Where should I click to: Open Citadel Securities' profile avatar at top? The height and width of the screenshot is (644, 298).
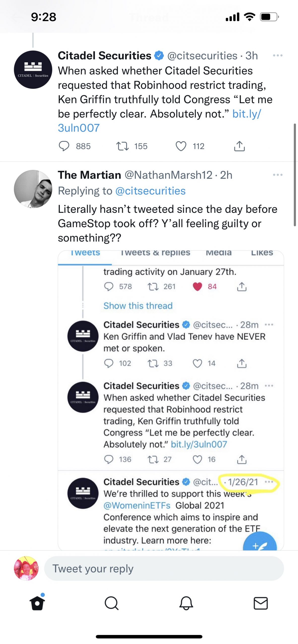33,70
